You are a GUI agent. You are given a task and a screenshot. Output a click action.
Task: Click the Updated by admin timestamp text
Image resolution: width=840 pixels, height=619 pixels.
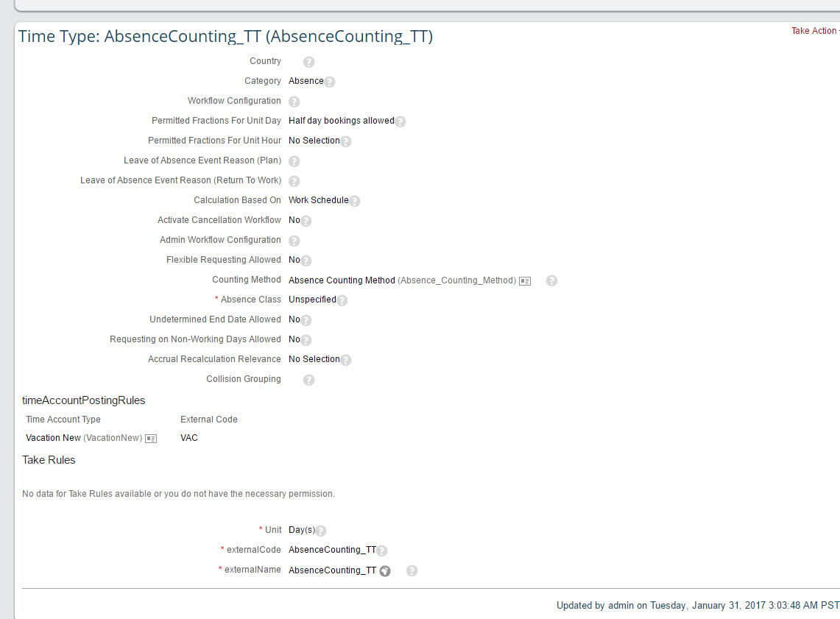[698, 605]
